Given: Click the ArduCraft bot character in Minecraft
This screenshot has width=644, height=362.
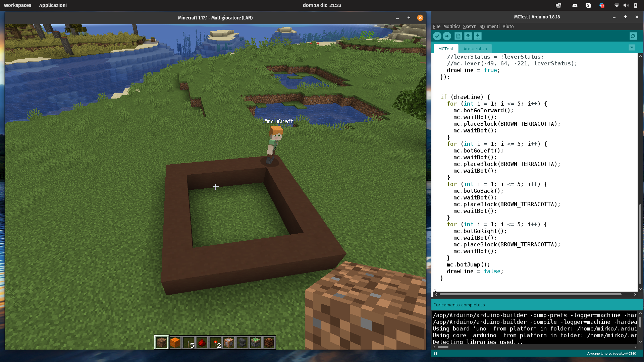Looking at the screenshot, I should pos(275,145).
